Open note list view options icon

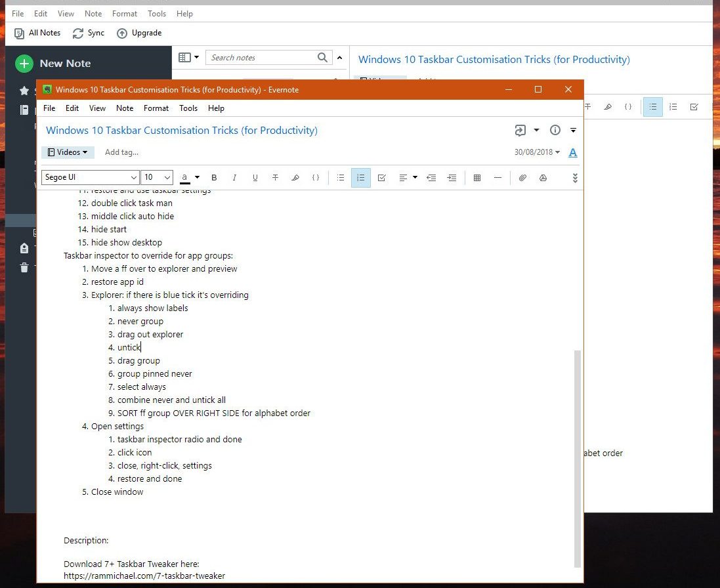pyautogui.click(x=188, y=57)
